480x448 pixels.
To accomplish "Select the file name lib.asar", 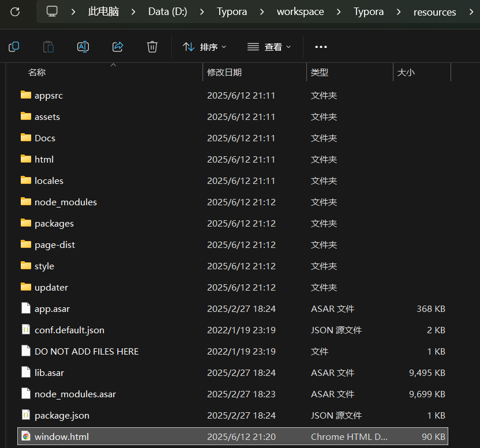I will pos(49,372).
